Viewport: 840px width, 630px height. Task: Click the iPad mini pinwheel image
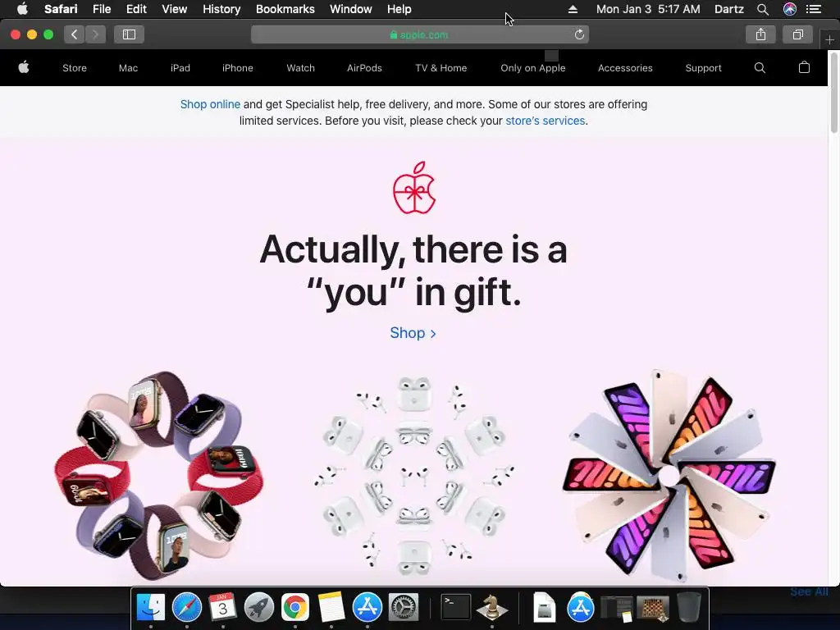[x=669, y=476]
